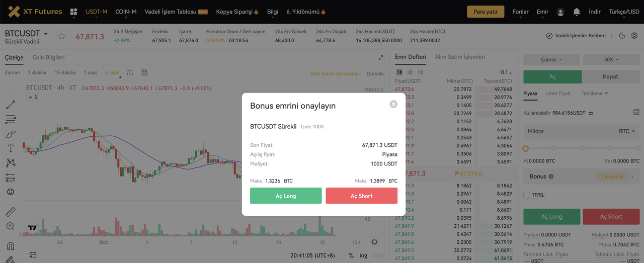This screenshot has width=644, height=263.
Task: Click the green Aç Long button in dialog
Action: [286, 196]
